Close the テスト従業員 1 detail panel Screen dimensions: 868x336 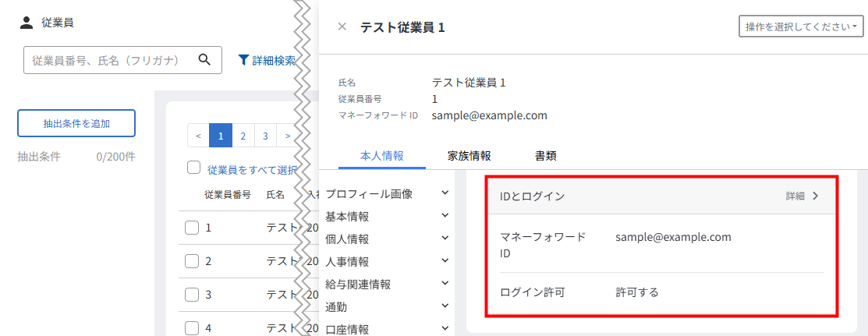click(342, 27)
